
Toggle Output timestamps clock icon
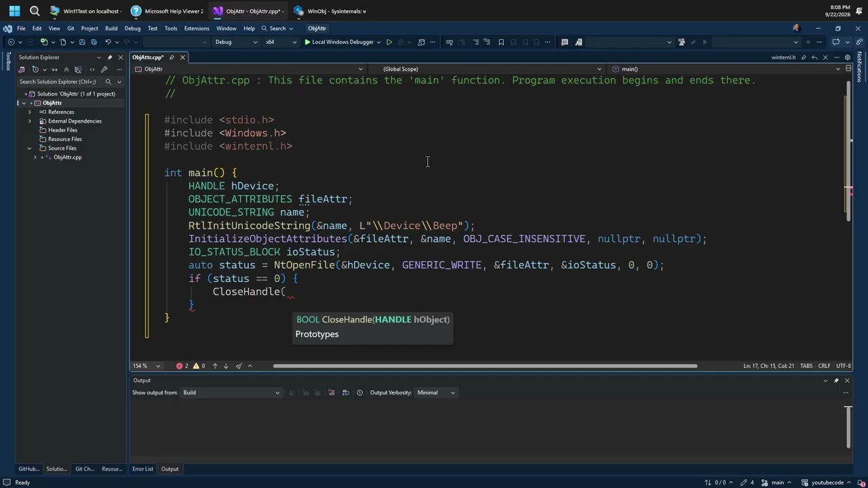pyautogui.click(x=359, y=392)
